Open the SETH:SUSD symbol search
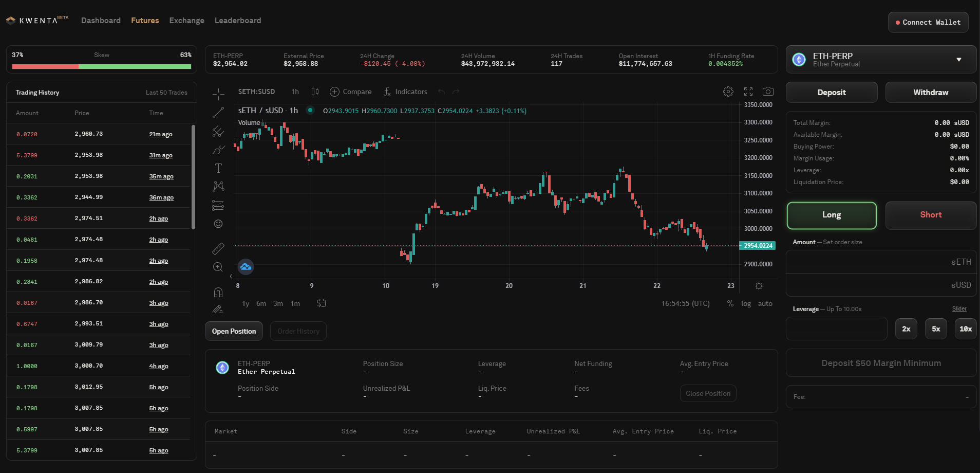 click(x=256, y=92)
